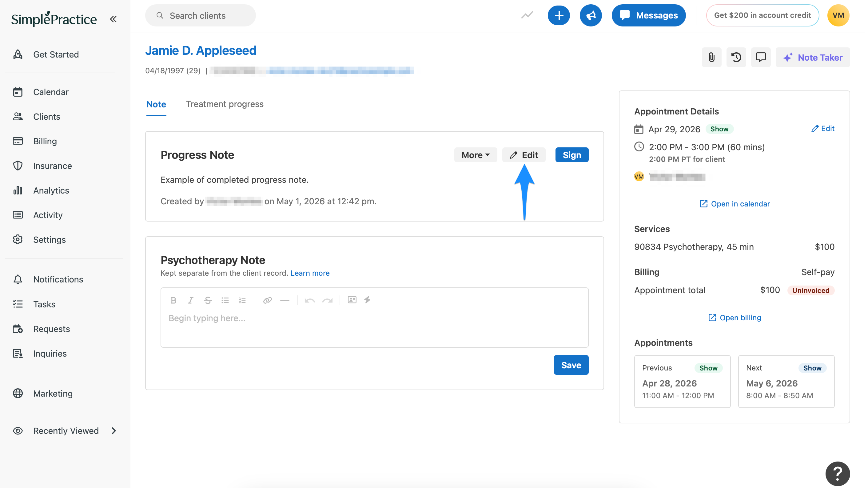Open the megaphone announcements icon

[x=591, y=15]
